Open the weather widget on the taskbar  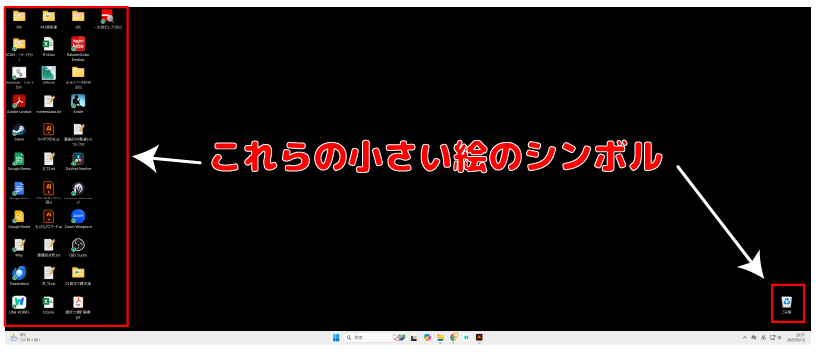point(25,337)
